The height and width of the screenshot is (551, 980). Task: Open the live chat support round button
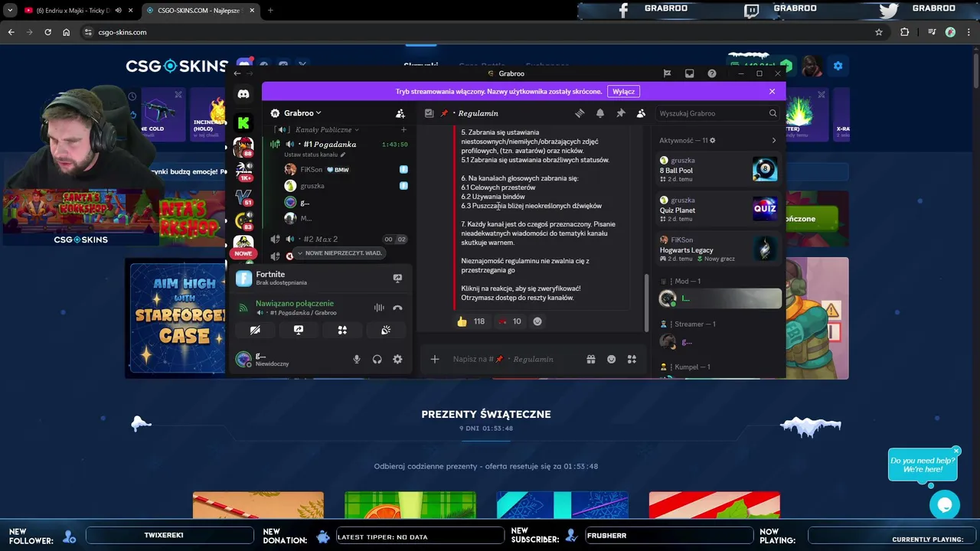pos(945,504)
